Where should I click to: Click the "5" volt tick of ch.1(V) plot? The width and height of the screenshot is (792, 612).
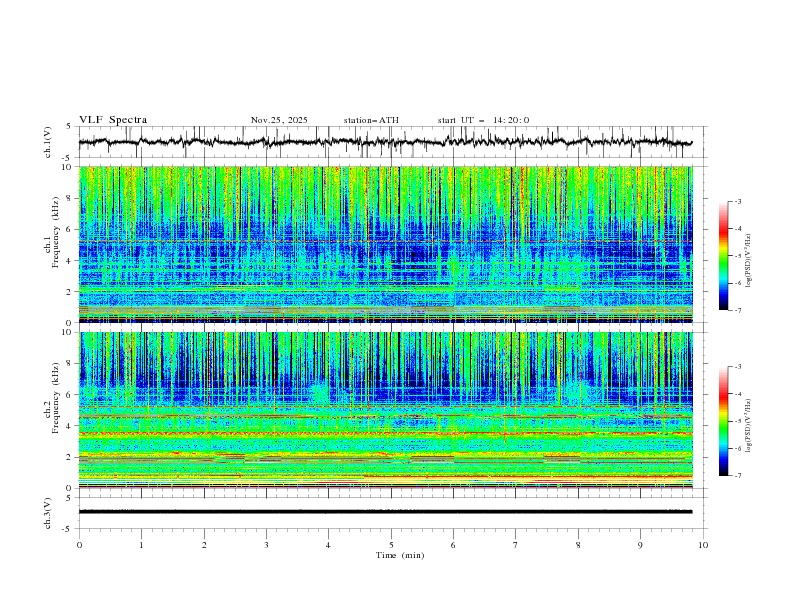click(x=69, y=127)
